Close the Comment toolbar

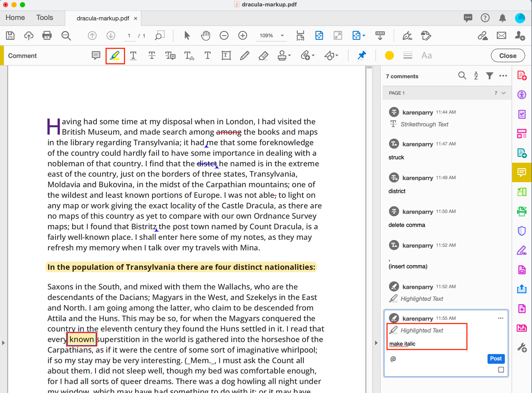point(508,56)
